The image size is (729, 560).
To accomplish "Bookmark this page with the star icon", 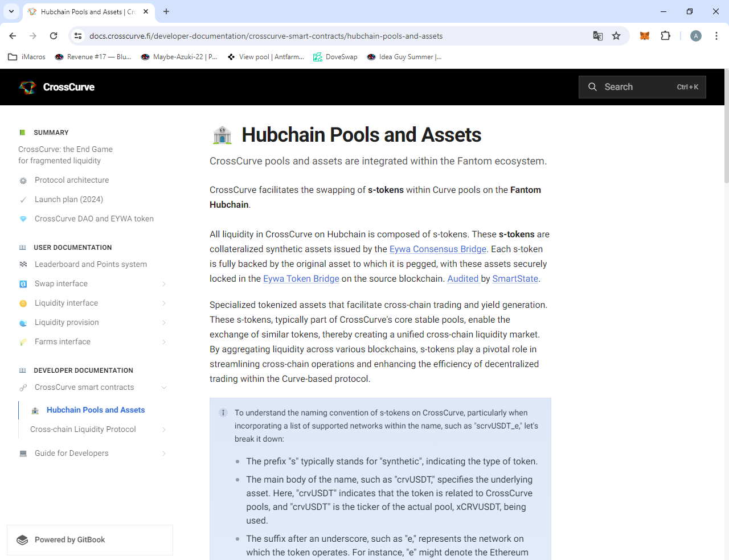I will pos(616,36).
